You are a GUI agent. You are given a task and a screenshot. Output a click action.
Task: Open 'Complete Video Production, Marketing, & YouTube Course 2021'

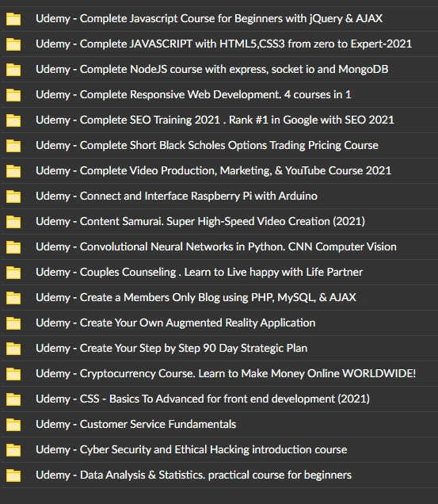(x=235, y=170)
